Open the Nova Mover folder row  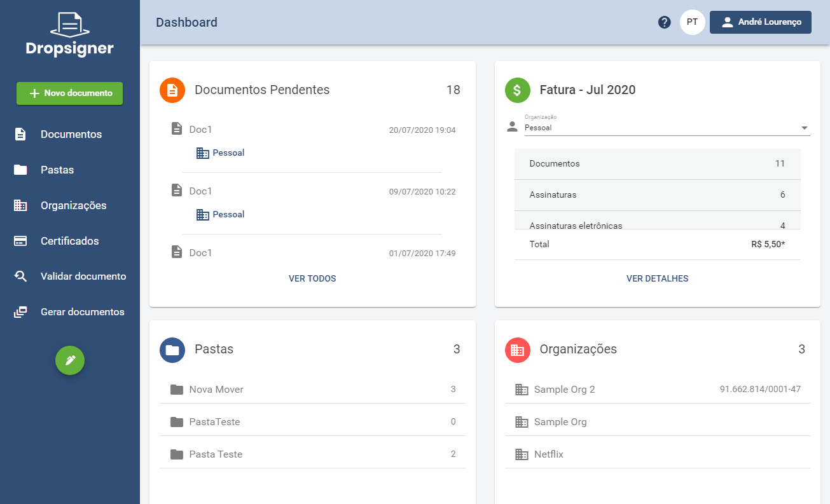[x=312, y=389]
